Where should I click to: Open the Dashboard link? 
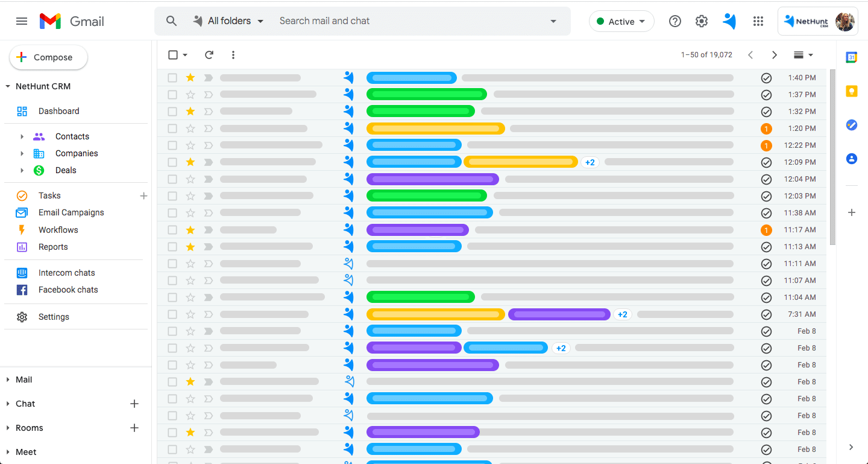coord(58,111)
